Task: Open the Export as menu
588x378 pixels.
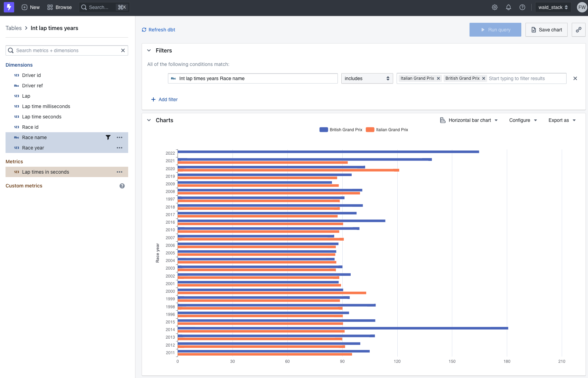Action: click(x=562, y=120)
